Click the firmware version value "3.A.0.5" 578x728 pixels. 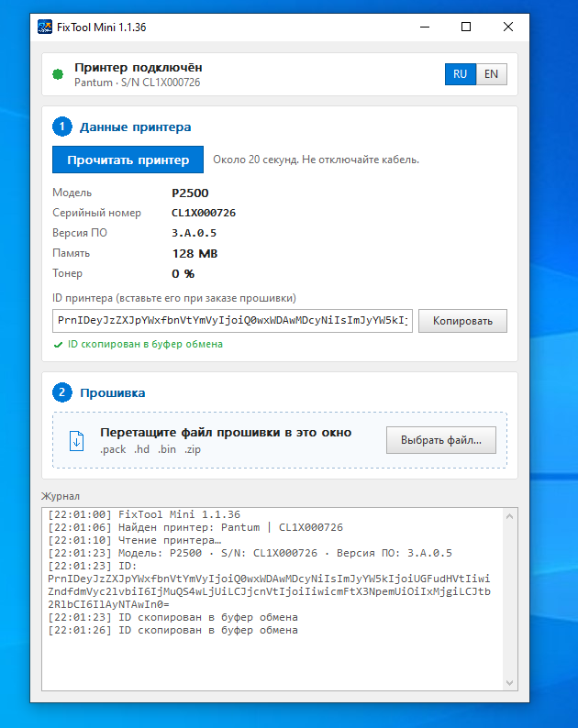(x=195, y=233)
